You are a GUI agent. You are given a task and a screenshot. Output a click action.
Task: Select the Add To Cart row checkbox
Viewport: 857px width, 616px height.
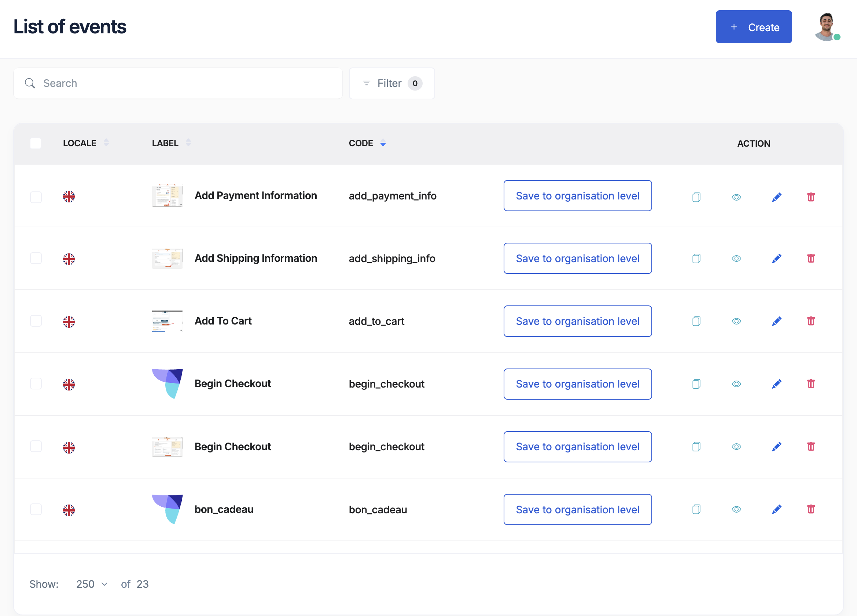(36, 321)
